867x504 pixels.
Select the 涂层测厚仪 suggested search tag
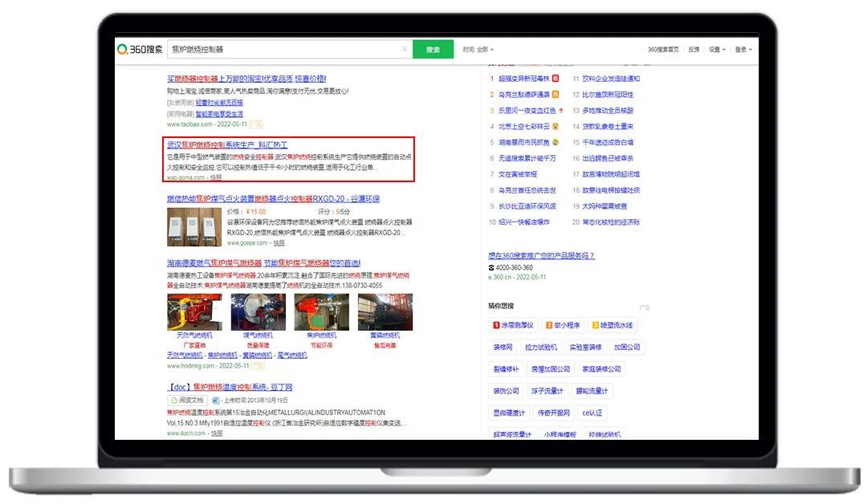coord(514,325)
